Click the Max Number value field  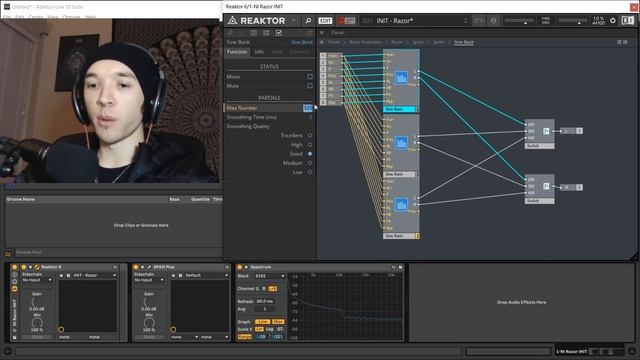[308, 108]
